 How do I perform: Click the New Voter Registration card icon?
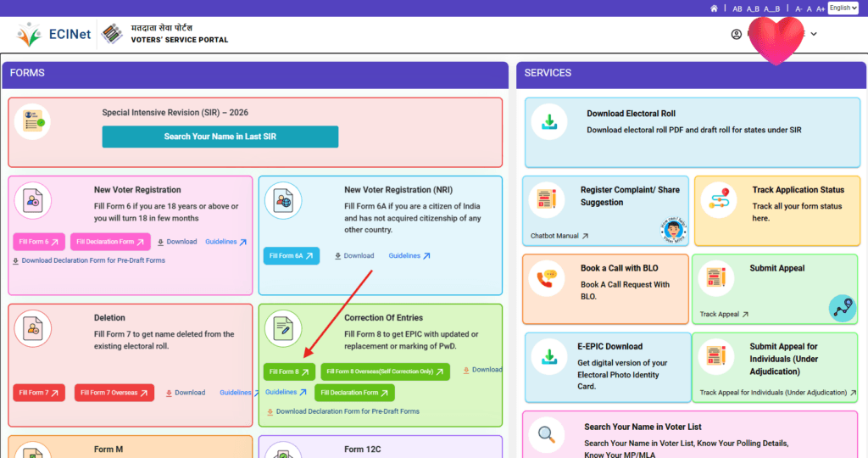click(x=33, y=200)
